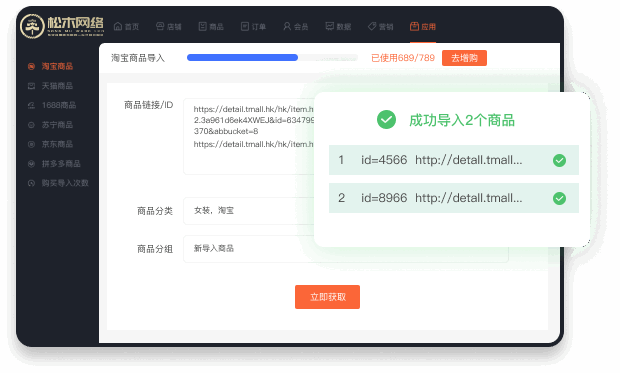Select the 应用 tab

423,27
